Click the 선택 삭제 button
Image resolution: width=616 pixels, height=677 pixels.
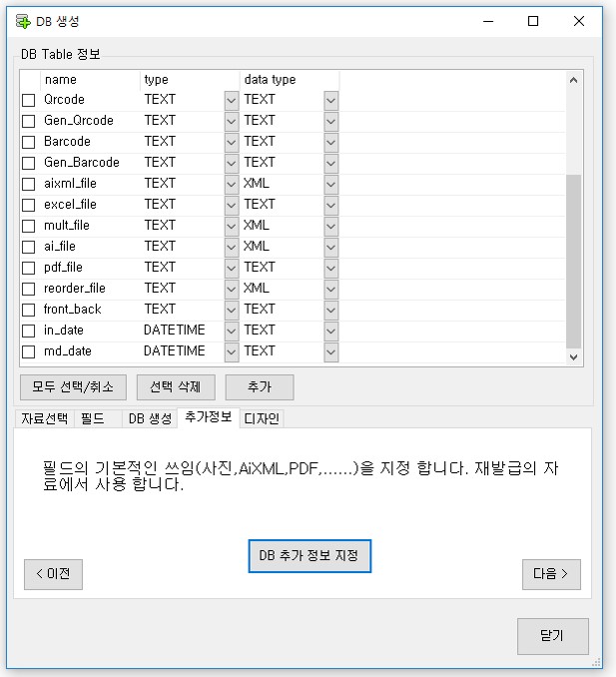point(175,386)
